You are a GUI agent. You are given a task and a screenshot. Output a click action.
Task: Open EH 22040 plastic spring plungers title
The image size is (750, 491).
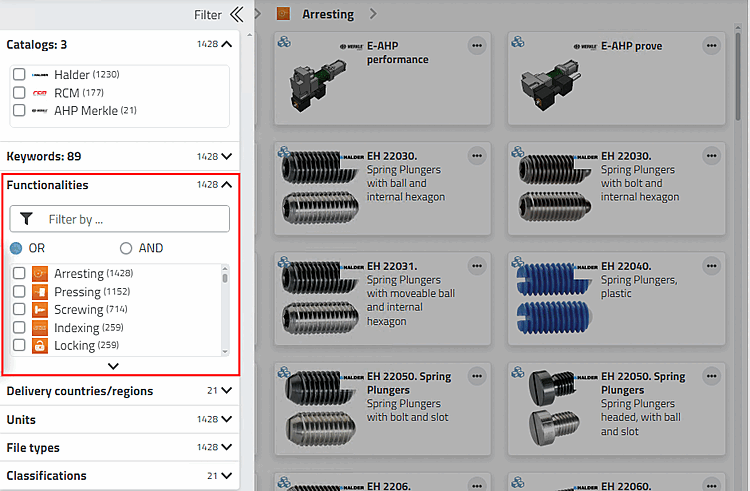click(626, 266)
